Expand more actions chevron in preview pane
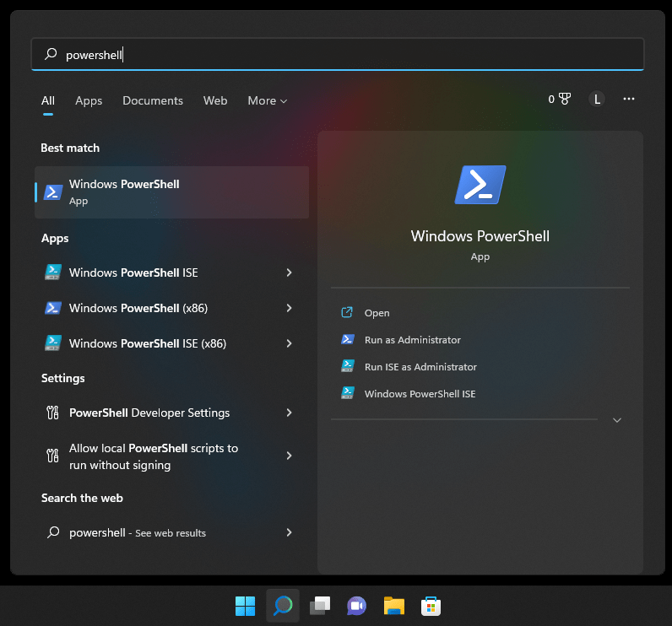Image resolution: width=672 pixels, height=626 pixels. [x=617, y=420]
